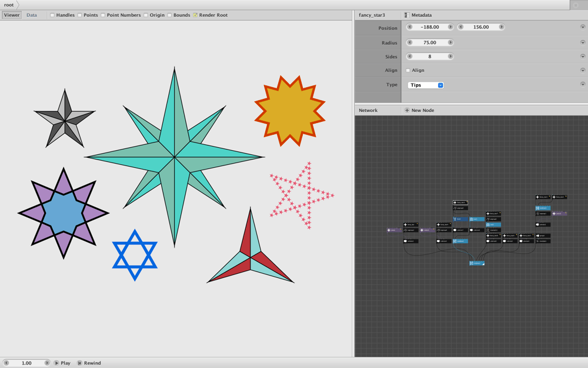
Task: Click the fancy_star3 node name label
Action: [x=372, y=15]
